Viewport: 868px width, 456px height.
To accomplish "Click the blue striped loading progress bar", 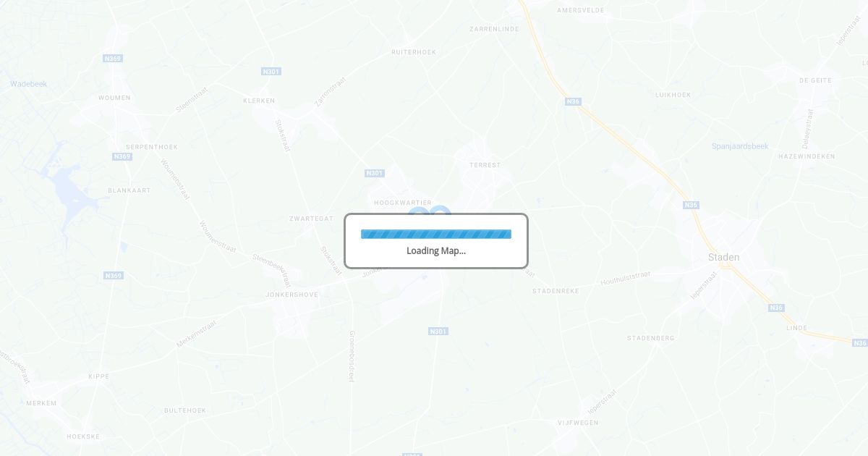I will pos(436,234).
